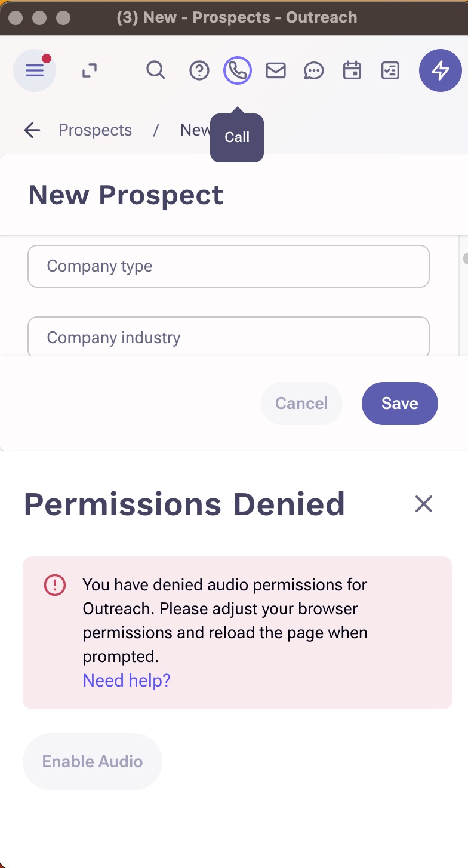Close the Permissions Denied panel
The width and height of the screenshot is (468, 868).
pos(424,504)
